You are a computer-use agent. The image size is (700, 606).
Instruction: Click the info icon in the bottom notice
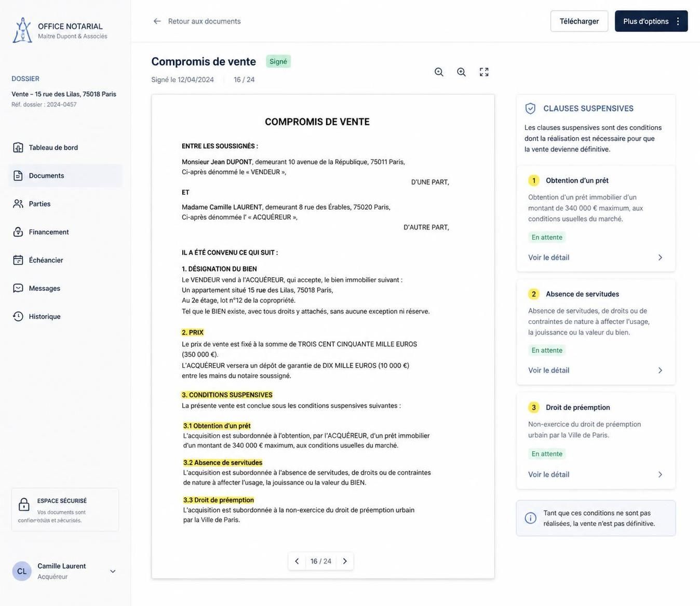point(530,518)
